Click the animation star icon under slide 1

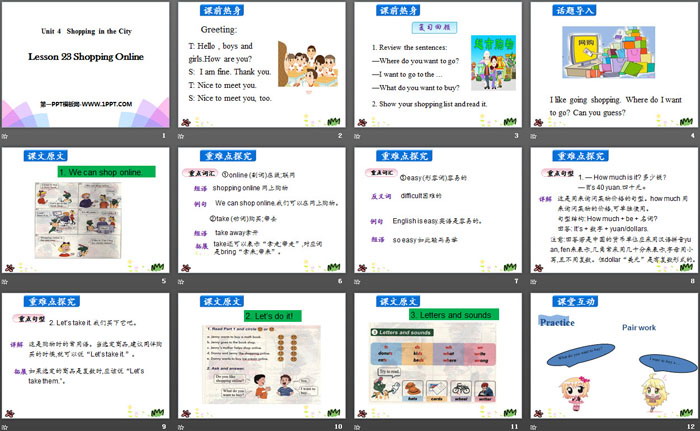[x=5, y=136]
